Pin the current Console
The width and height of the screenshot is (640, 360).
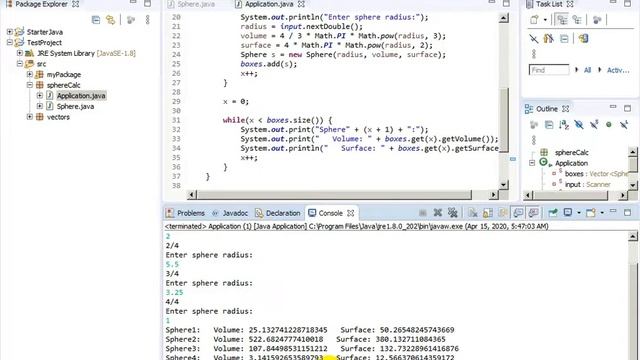[x=553, y=213]
